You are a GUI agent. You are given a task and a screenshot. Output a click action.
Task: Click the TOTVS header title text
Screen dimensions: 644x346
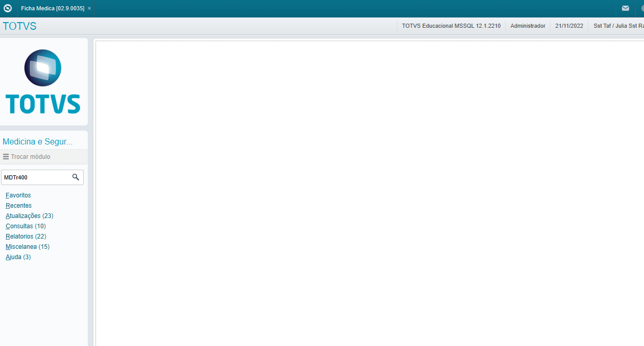(x=20, y=26)
